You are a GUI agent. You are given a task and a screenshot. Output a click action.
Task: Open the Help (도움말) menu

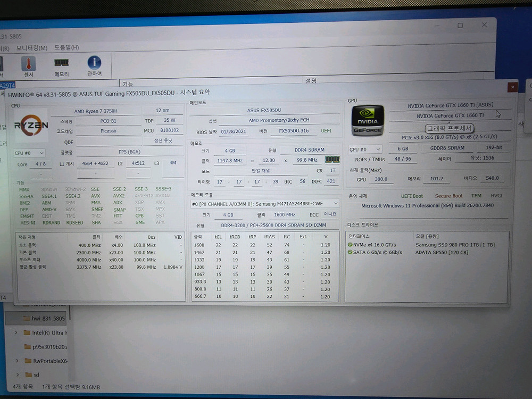66,47
